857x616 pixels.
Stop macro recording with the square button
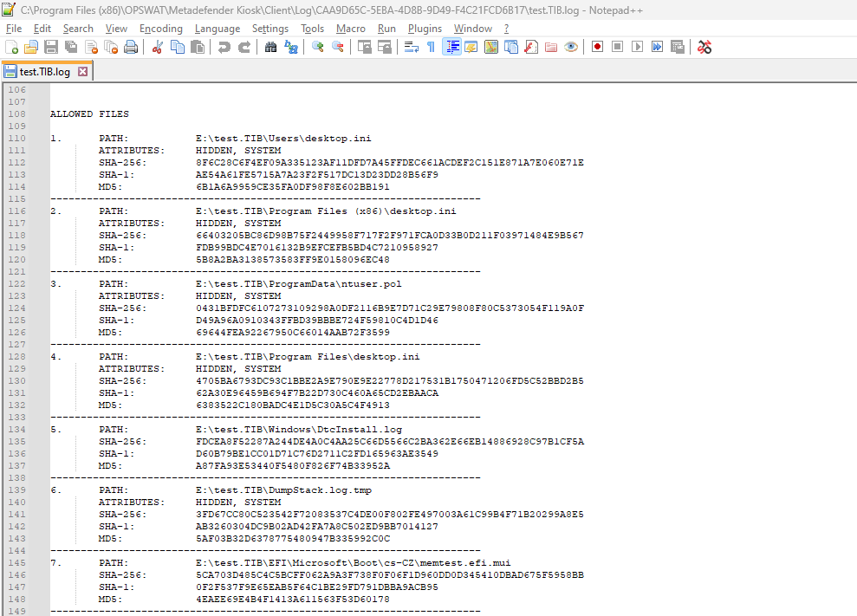pos(618,47)
